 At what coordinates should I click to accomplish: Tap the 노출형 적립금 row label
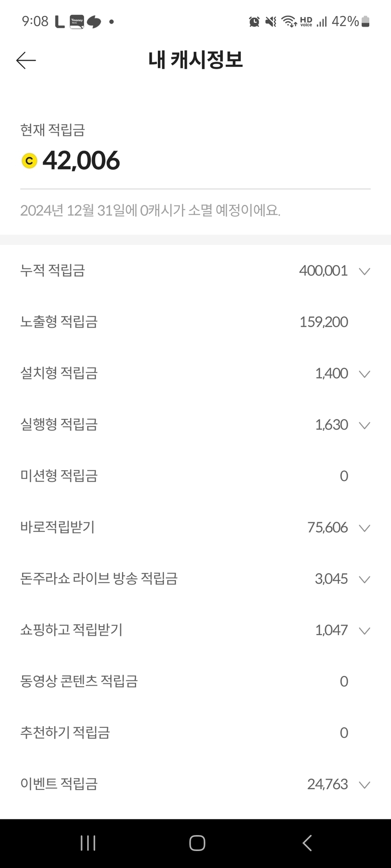click(59, 322)
